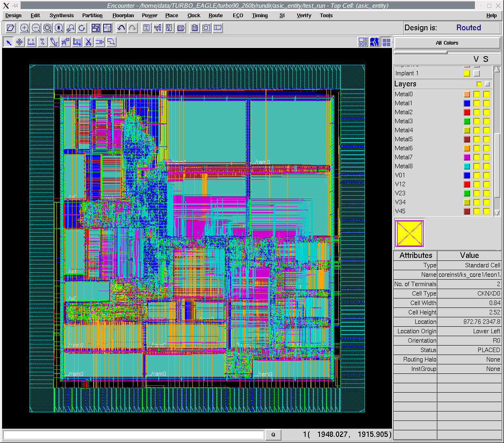Open the Verify menu
The width and height of the screenshot is (504, 443).
click(x=304, y=16)
